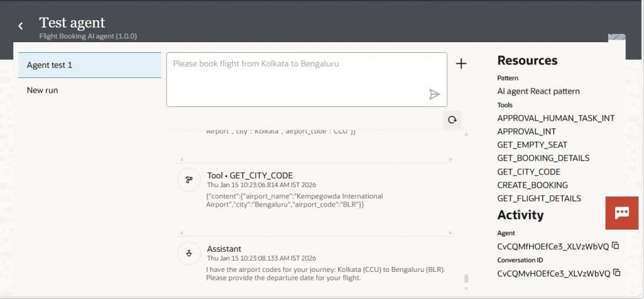Click the AI agent React pattern entry
Image resolution: width=644 pixels, height=299 pixels.
[538, 91]
